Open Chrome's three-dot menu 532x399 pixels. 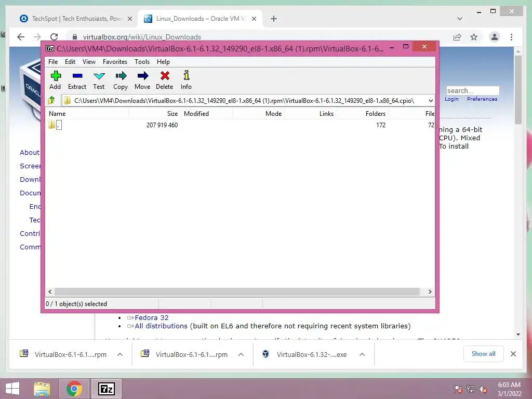[511, 37]
